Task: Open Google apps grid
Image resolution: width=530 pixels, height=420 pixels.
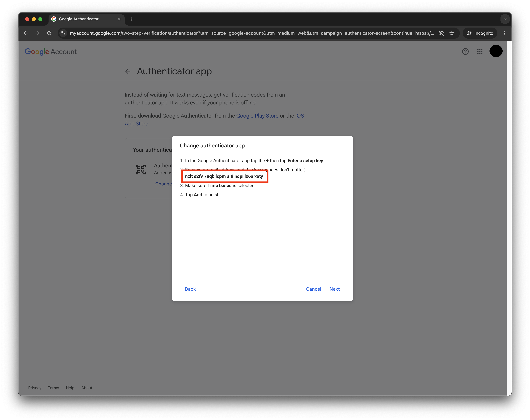Action: click(480, 52)
